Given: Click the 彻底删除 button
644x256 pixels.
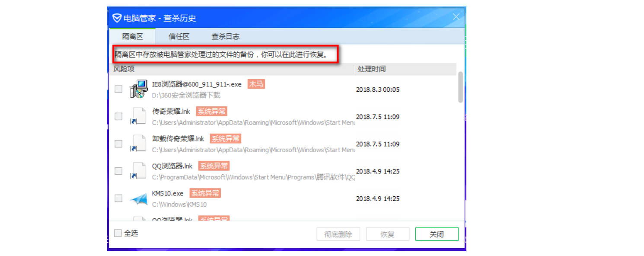Looking at the screenshot, I should [x=338, y=234].
